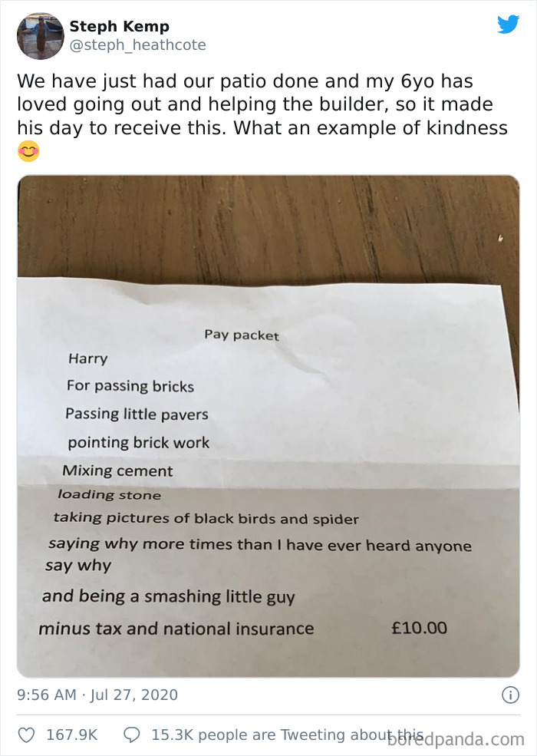Open the pay packet photo full size
This screenshot has height=756, width=537.
click(268, 230)
